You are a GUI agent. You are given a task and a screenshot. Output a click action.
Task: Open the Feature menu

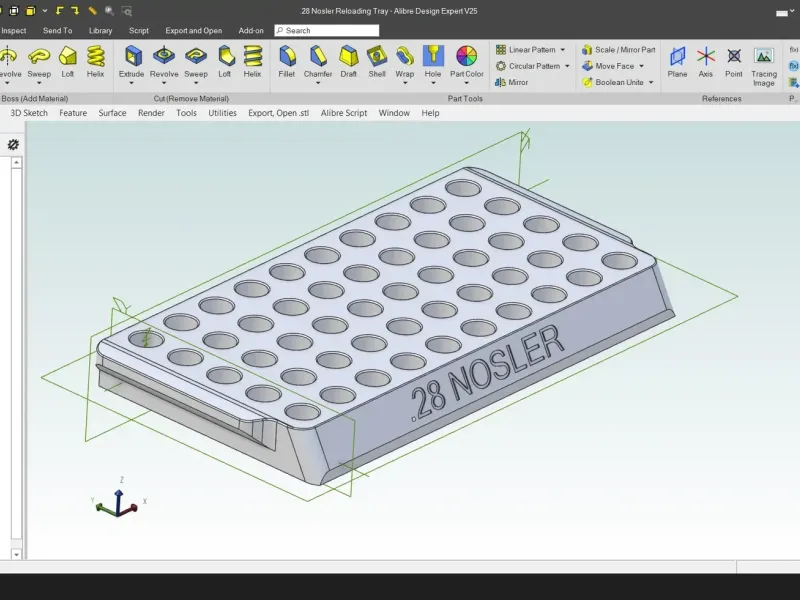coord(73,113)
